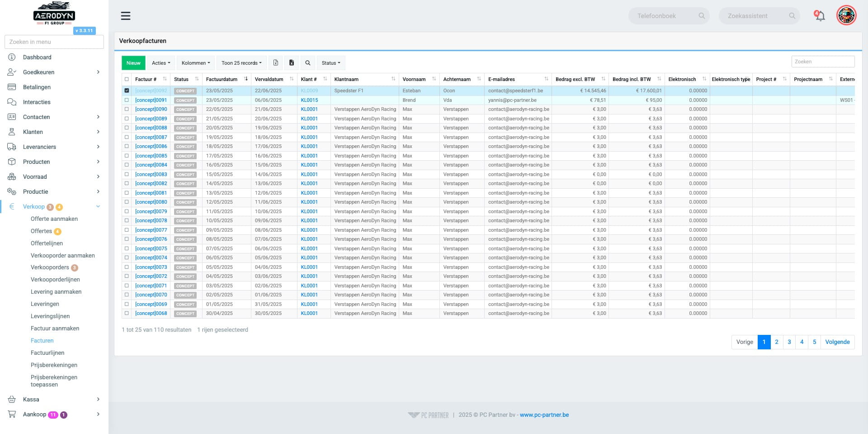This screenshot has height=434, width=868.
Task: Click the Leveranciers truck icon
Action: [x=12, y=147]
